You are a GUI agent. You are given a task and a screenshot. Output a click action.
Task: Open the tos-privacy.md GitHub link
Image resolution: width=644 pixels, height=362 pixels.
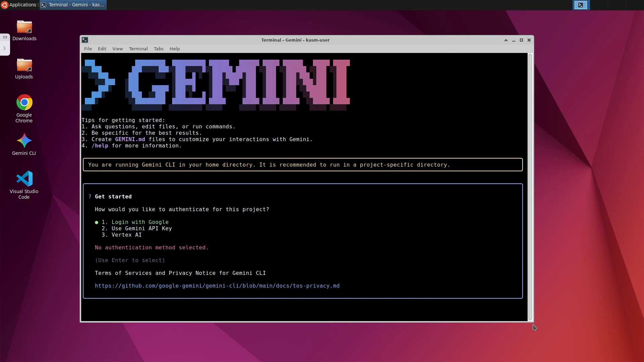pyautogui.click(x=217, y=286)
